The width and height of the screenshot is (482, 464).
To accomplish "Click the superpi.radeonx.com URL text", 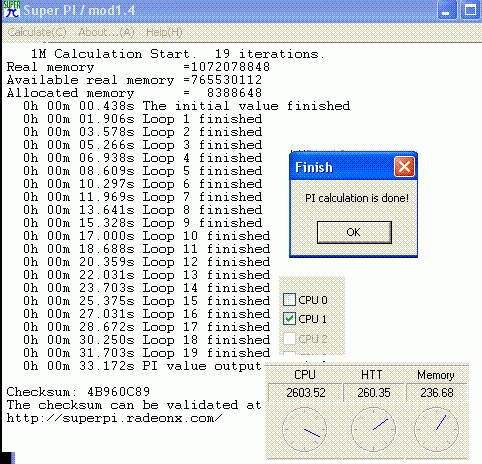I will click(x=114, y=418).
